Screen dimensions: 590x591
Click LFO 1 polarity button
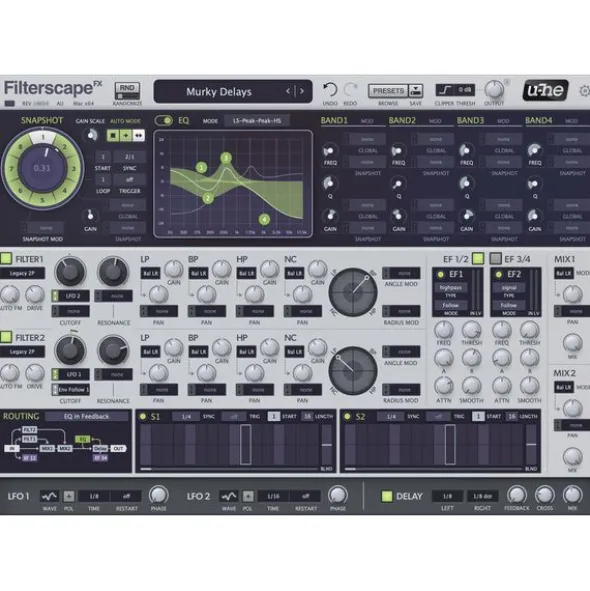69,496
